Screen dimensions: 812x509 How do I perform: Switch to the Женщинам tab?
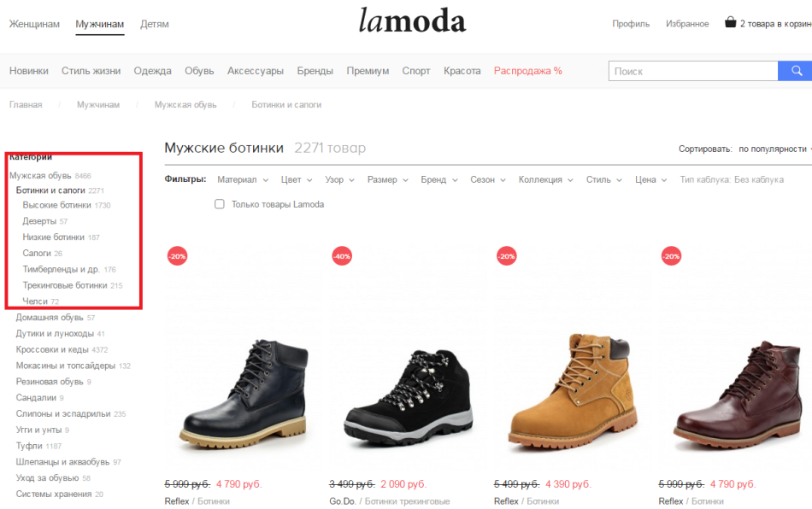pyautogui.click(x=34, y=24)
